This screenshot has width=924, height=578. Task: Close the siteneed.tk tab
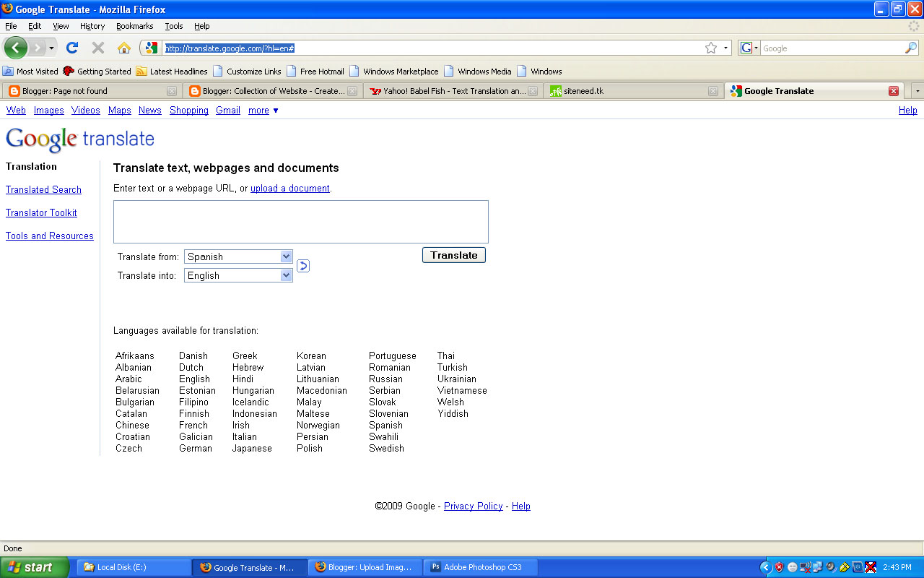tap(713, 91)
